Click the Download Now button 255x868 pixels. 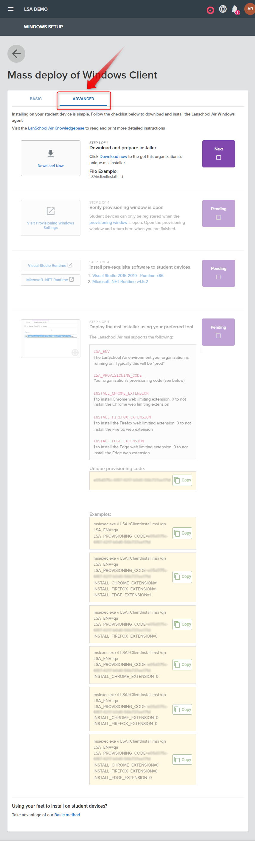pyautogui.click(x=50, y=165)
